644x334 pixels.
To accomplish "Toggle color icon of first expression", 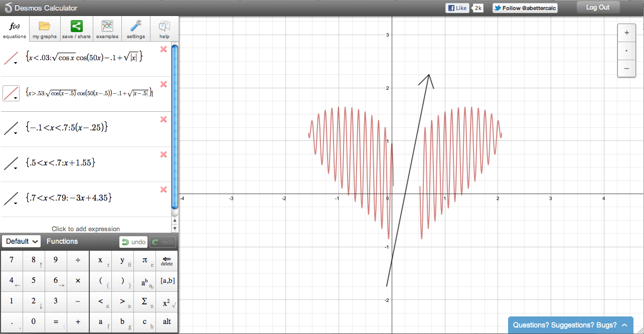I will coord(11,58).
